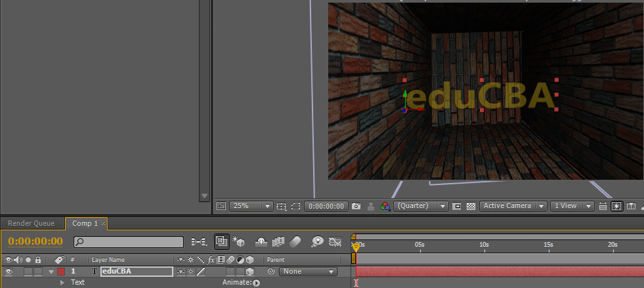
Task: Toggle Continuously Rasterize on eduCBA layer
Action: click(x=191, y=271)
